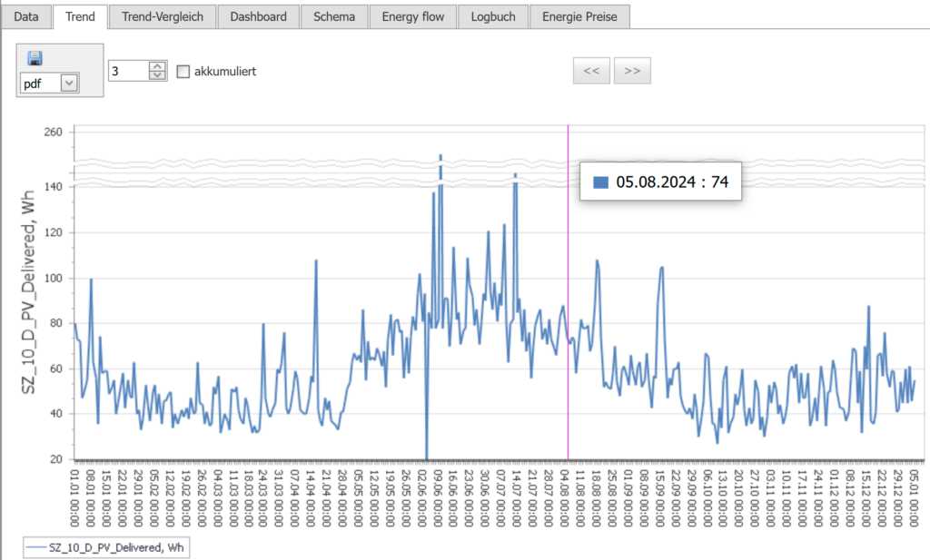Switch to the Dashboard tab
Screen dimensions: 930x560
(x=258, y=16)
